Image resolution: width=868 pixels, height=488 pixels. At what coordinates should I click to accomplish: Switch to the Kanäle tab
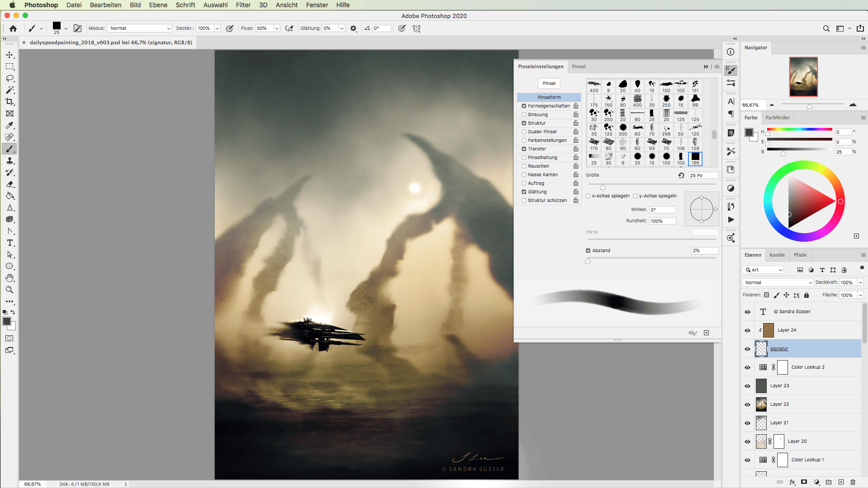pyautogui.click(x=777, y=255)
